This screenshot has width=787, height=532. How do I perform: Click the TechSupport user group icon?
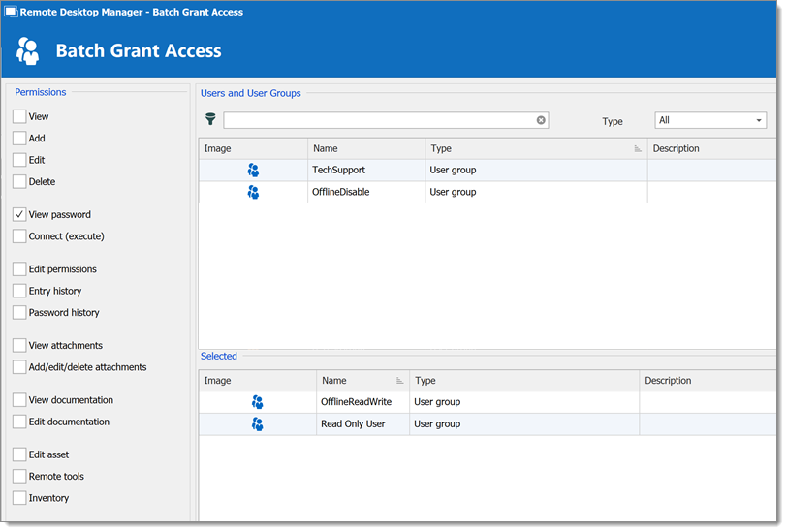tap(254, 171)
